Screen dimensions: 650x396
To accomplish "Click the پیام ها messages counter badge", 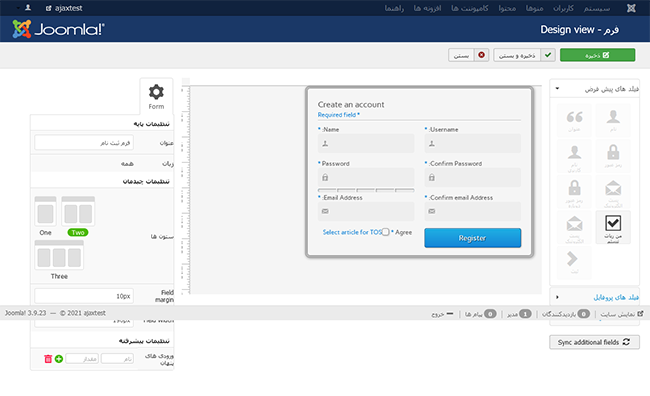I will (x=490, y=314).
